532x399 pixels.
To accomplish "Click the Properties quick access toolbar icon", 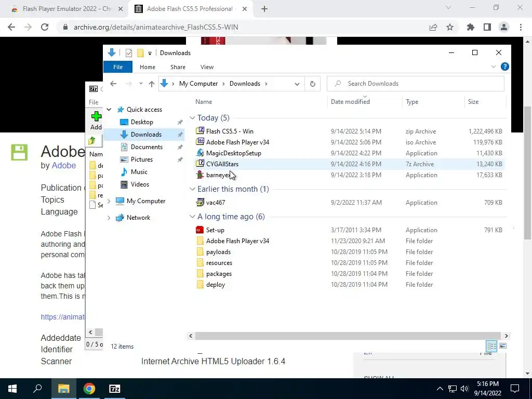I will coord(129,53).
